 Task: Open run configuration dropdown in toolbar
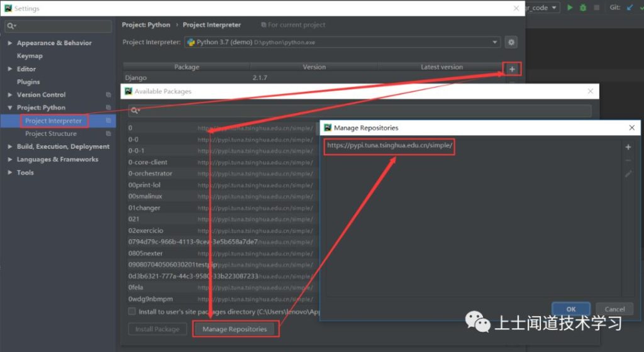click(554, 8)
